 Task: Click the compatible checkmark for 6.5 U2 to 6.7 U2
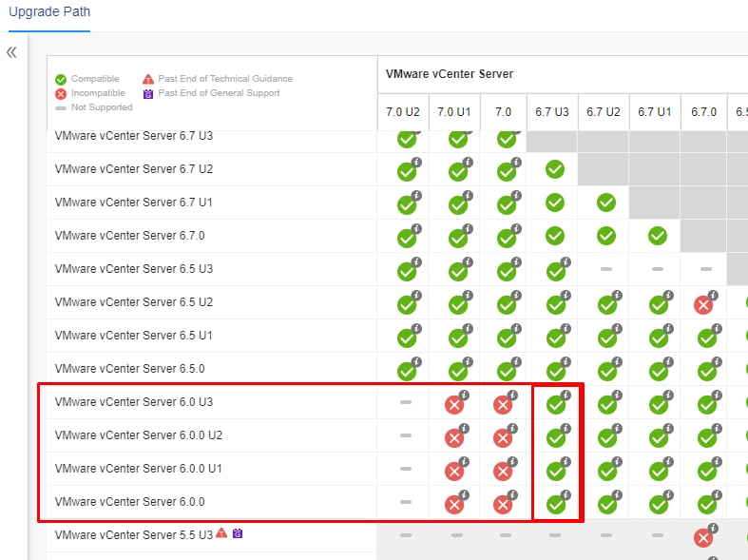click(606, 305)
